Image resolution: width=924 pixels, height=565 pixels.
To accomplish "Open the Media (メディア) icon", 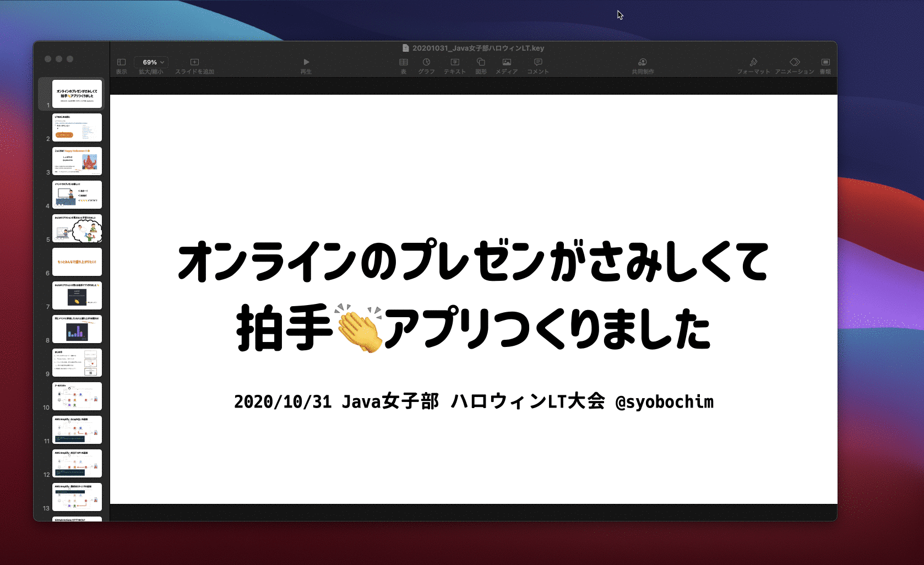I will 507,62.
